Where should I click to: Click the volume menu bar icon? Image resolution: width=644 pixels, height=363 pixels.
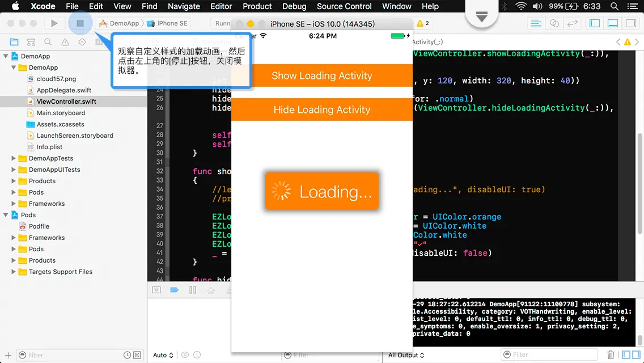point(537,6)
